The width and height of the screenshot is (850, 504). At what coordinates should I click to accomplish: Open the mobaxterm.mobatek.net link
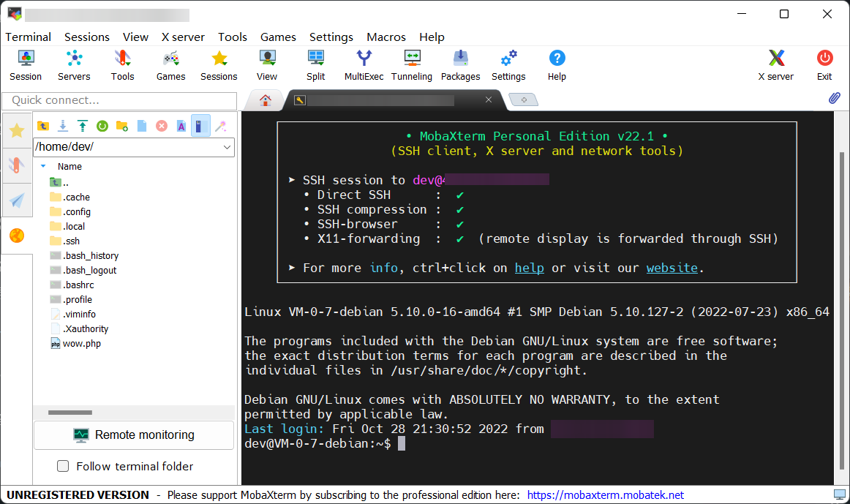coord(605,494)
